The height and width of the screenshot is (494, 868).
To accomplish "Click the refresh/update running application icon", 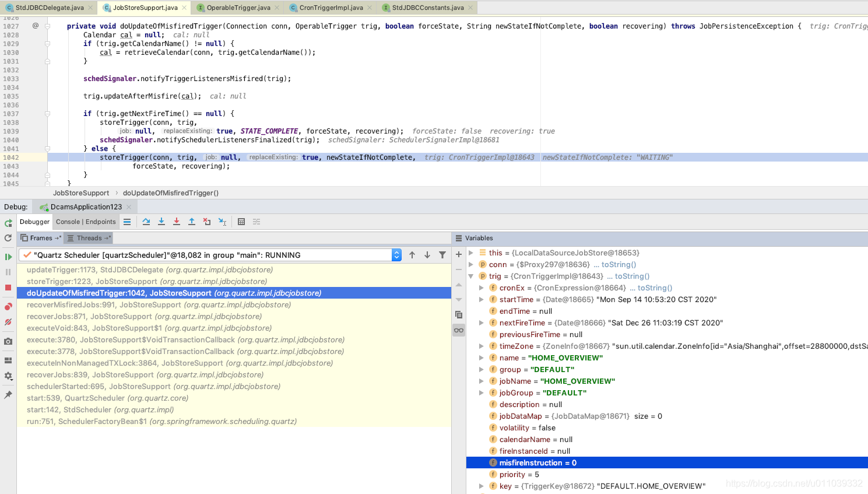I will pos(8,238).
